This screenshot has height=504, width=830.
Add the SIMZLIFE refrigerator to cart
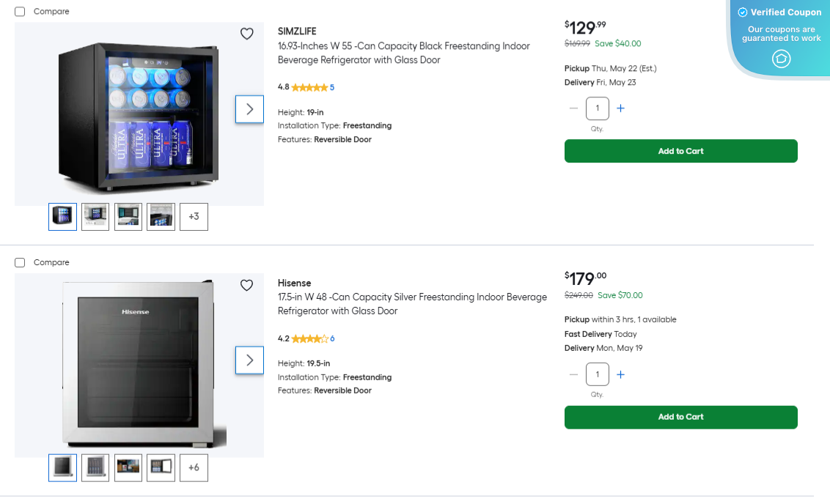(680, 151)
